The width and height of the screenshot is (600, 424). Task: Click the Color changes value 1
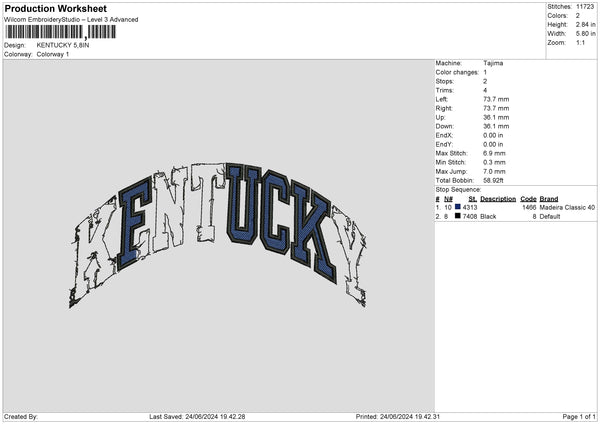(x=485, y=72)
